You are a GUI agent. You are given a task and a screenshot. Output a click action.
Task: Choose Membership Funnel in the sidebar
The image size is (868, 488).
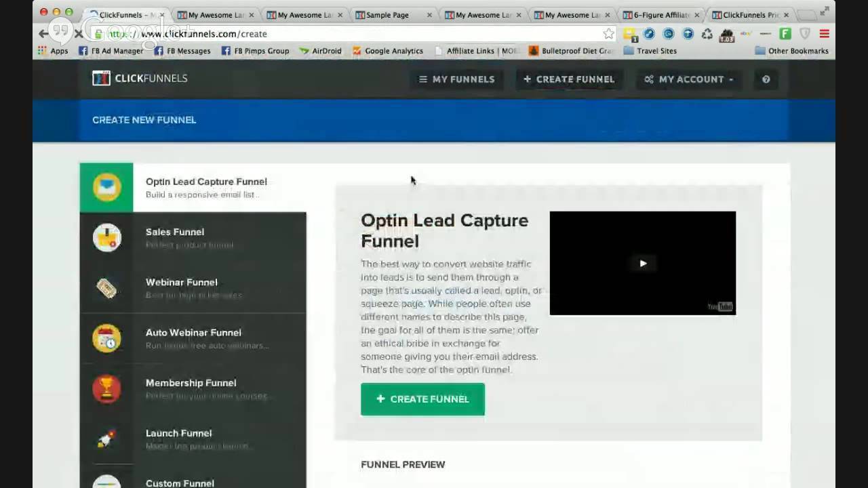pos(193,388)
